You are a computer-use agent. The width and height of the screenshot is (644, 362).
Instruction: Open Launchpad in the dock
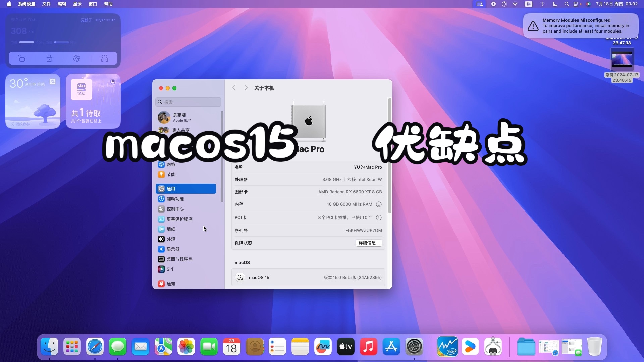coord(72,346)
